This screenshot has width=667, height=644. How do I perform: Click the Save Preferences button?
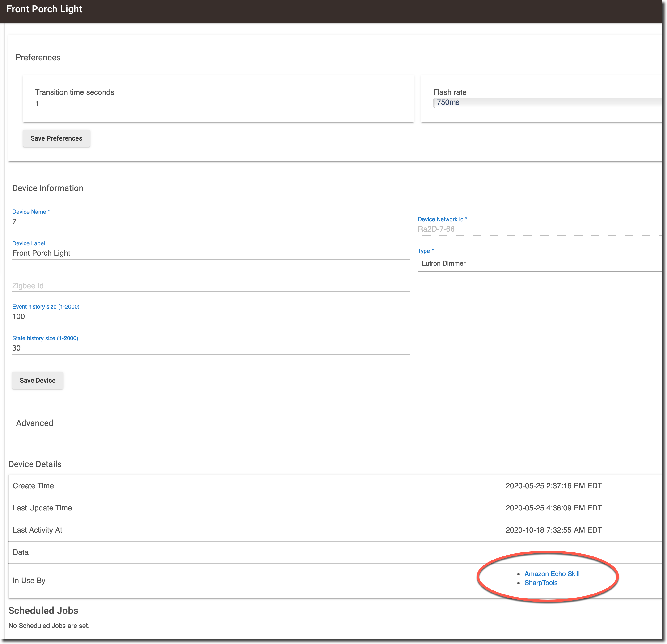pyautogui.click(x=56, y=138)
